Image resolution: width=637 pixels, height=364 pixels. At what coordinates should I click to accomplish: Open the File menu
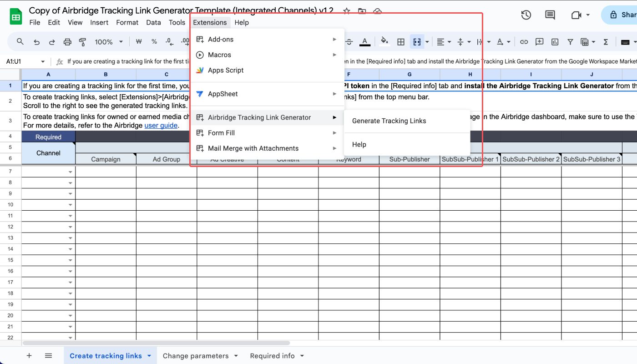pos(35,22)
